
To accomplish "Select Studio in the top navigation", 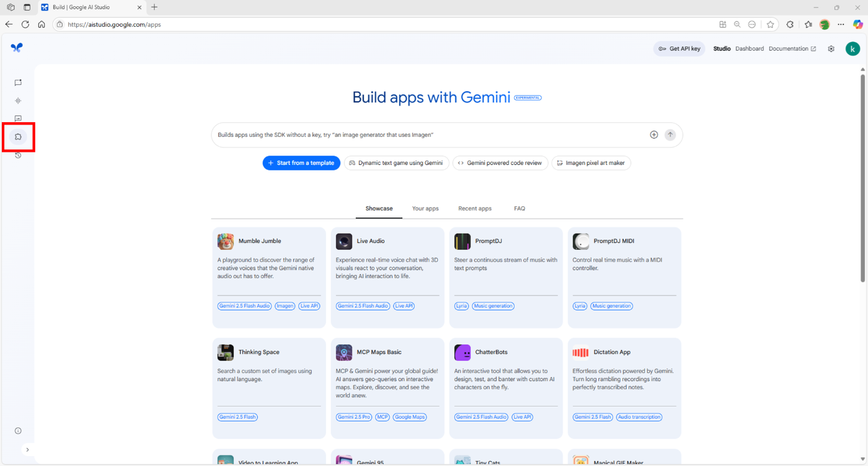I will pos(722,49).
